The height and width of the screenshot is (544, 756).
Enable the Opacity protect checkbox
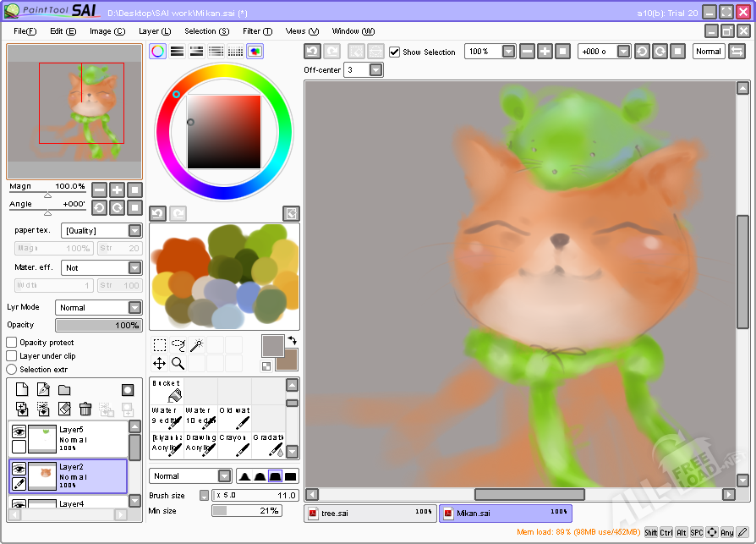click(x=12, y=343)
